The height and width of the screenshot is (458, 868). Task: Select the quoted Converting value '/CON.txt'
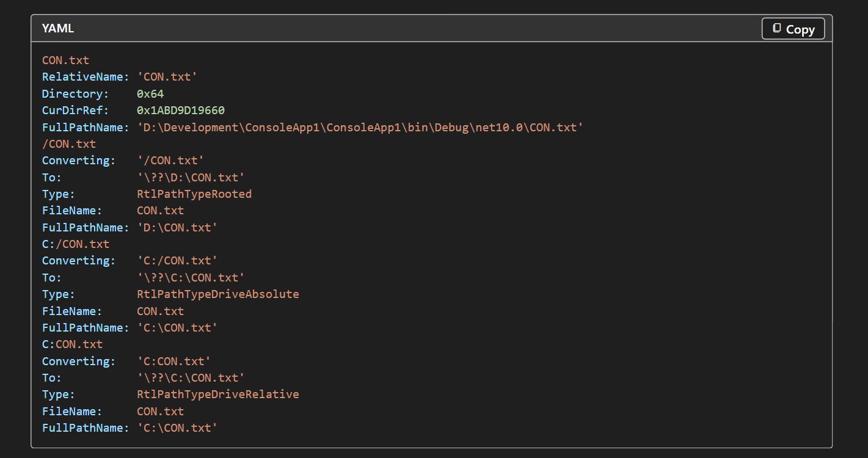click(x=170, y=161)
